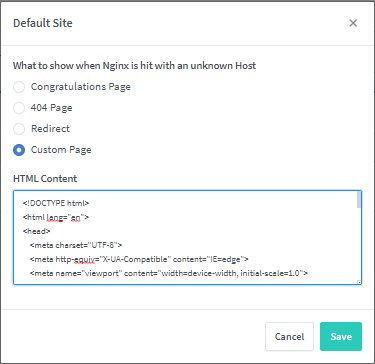Select the Congratulations Page option
The width and height of the screenshot is (375, 364).
[19, 87]
